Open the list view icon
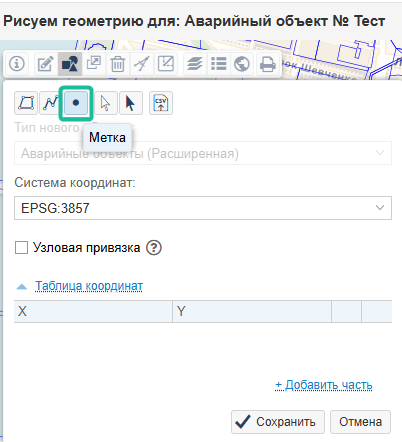 pyautogui.click(x=219, y=63)
